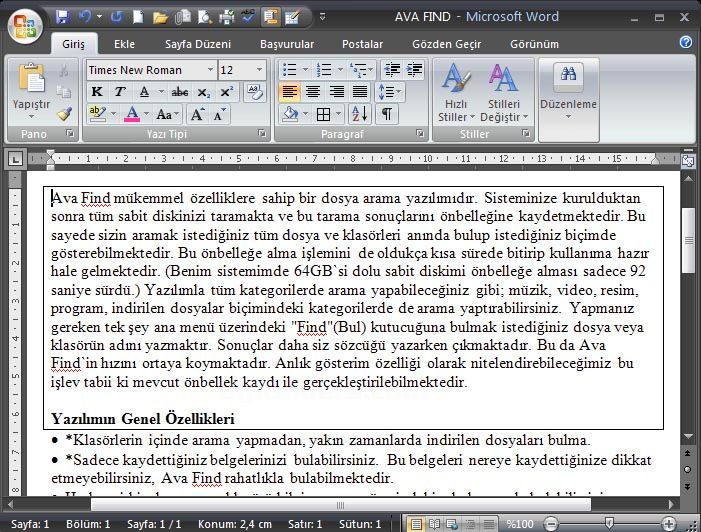Click the vertical scrollbar thumb
This screenshot has width=701, height=532.
(688, 241)
